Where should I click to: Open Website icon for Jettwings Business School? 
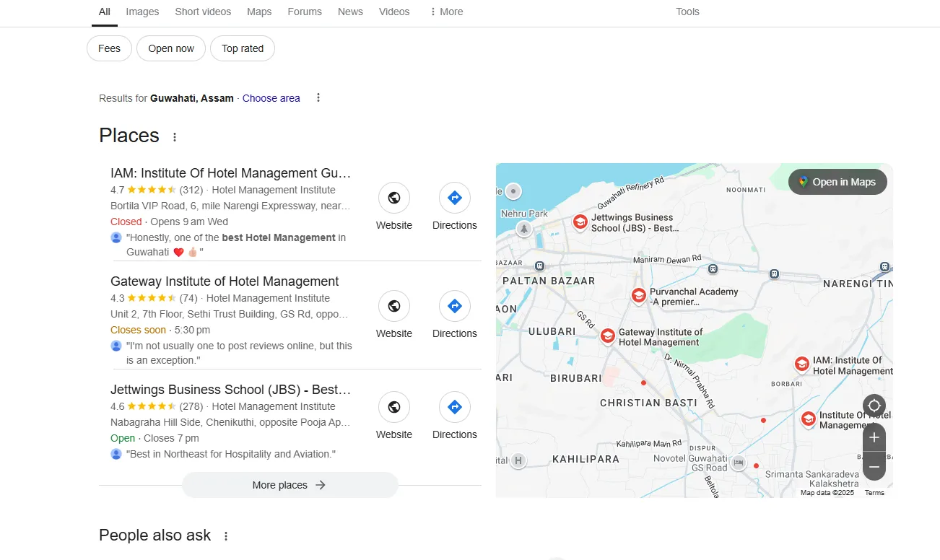pyautogui.click(x=394, y=407)
